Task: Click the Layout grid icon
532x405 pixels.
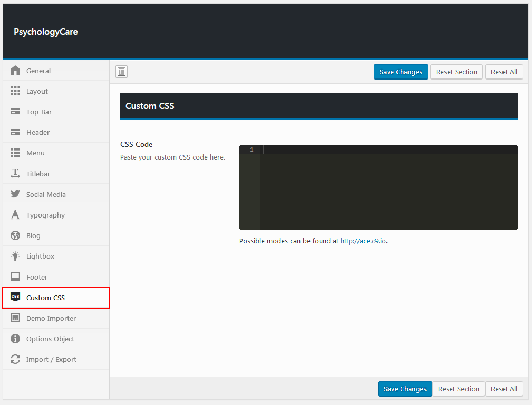Action: tap(15, 91)
